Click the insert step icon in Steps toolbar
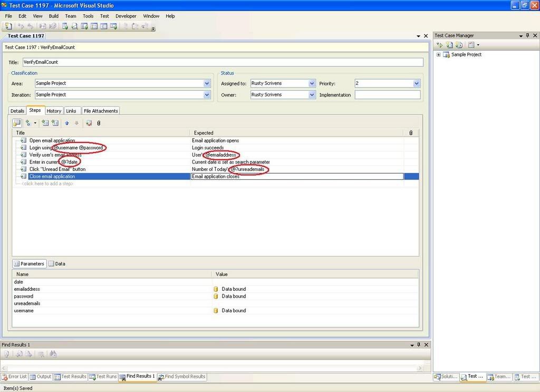The width and height of the screenshot is (540, 392). [x=28, y=123]
